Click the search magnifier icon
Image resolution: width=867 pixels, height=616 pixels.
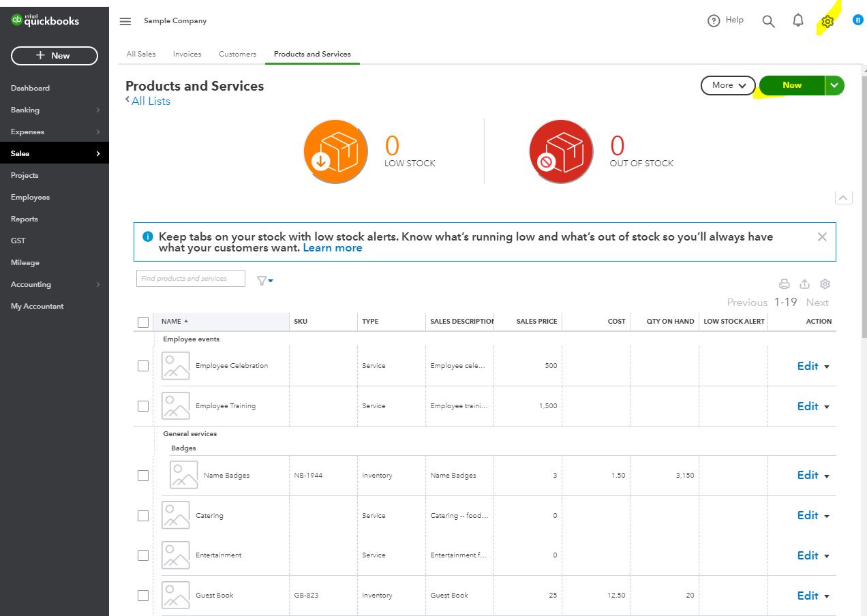pos(768,21)
